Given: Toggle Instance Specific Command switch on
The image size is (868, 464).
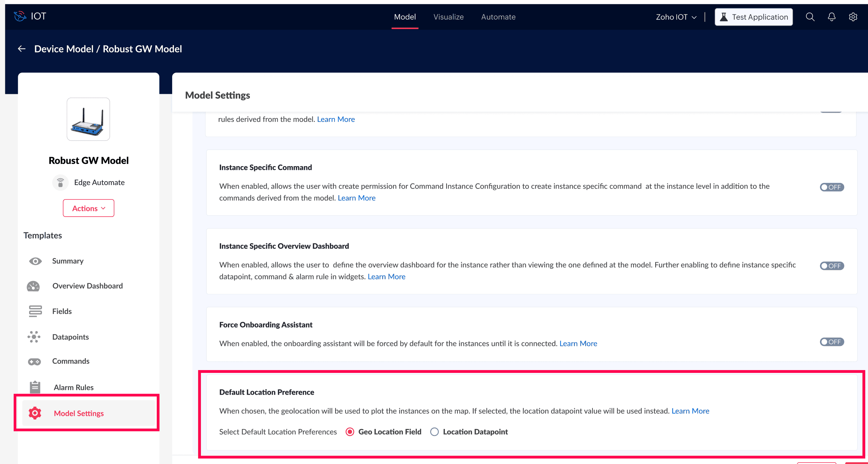Looking at the screenshot, I should [x=832, y=187].
